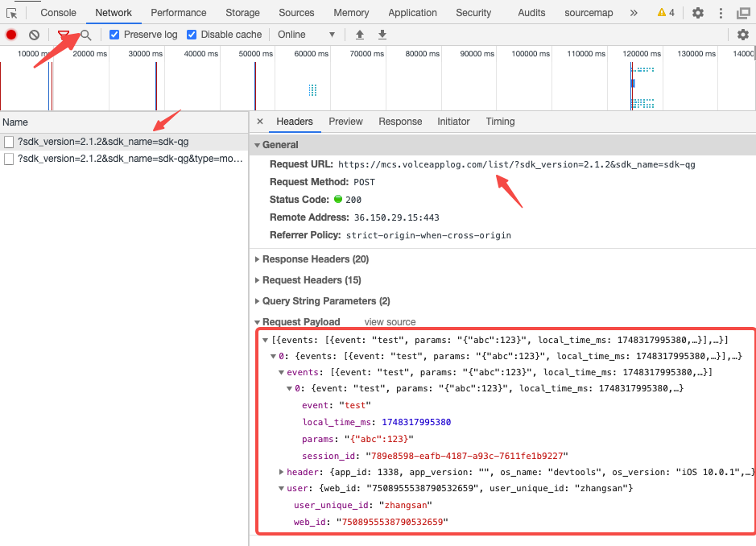
Task: Open the Audits tab
Action: pos(531,13)
